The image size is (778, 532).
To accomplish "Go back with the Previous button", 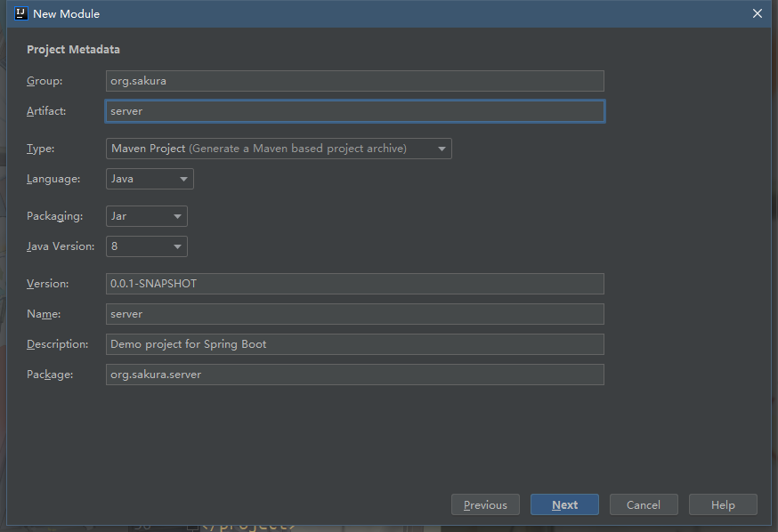I will tap(485, 504).
